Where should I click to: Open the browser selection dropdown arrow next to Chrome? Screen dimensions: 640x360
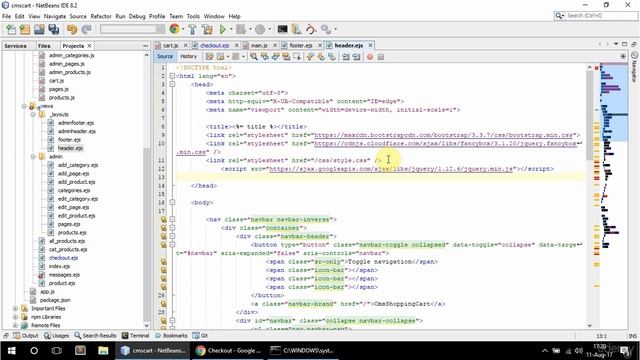(182, 29)
